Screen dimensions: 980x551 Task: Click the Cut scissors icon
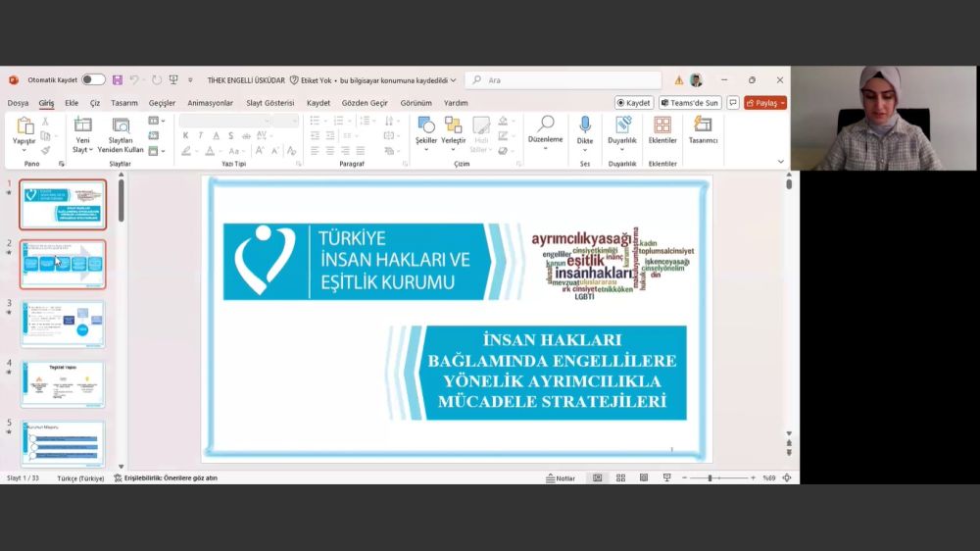(45, 122)
